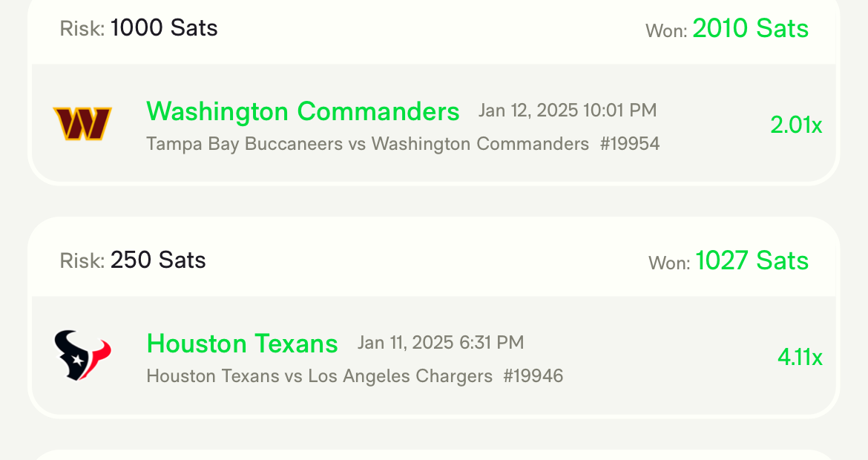Click the 1000 Sats risk amount
Image resolution: width=868 pixels, height=460 pixels.
[164, 28]
